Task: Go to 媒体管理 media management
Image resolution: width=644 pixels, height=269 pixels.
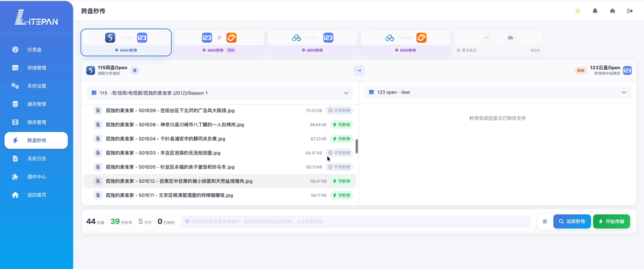Action: click(36, 122)
